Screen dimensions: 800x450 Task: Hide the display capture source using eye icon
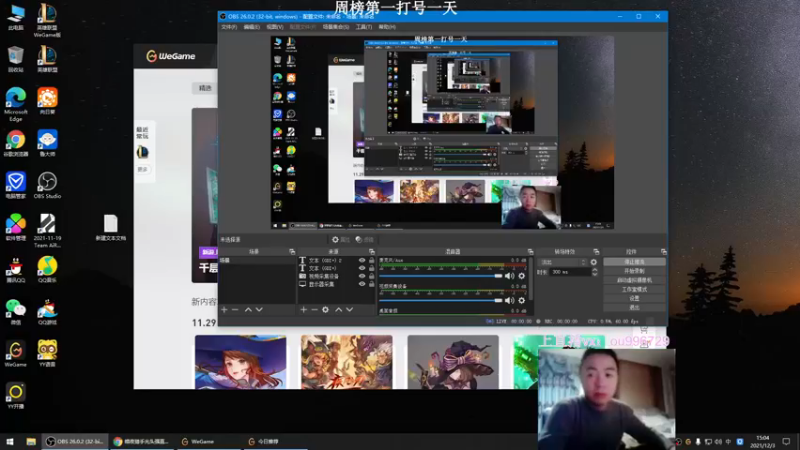click(x=362, y=284)
